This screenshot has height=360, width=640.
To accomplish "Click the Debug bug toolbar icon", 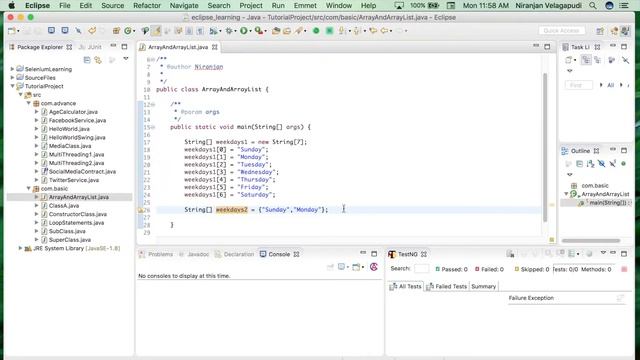I will 229,31.
